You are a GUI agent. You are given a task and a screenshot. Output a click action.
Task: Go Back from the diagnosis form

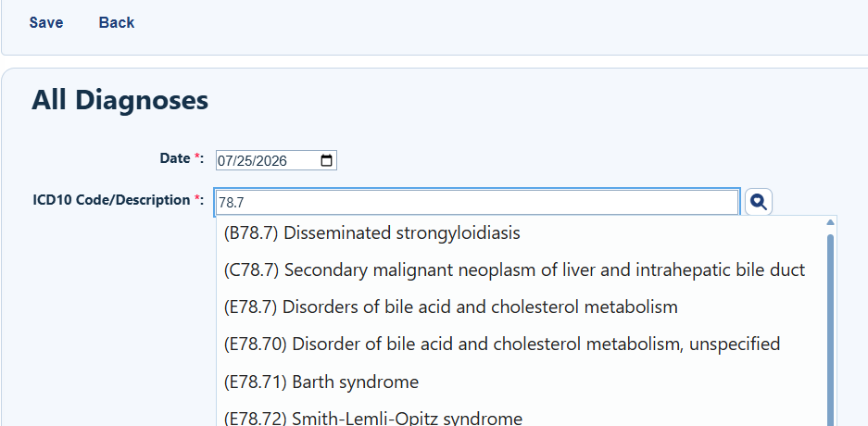[x=116, y=22]
